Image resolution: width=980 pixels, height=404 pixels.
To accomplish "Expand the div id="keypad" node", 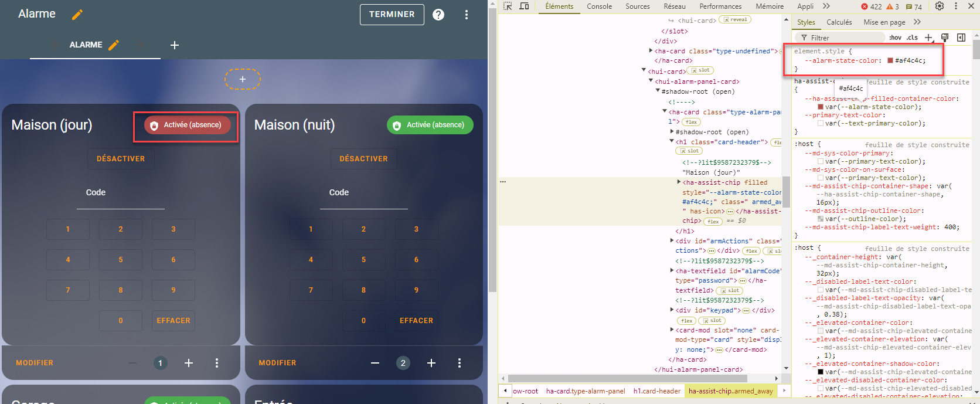I will point(672,310).
